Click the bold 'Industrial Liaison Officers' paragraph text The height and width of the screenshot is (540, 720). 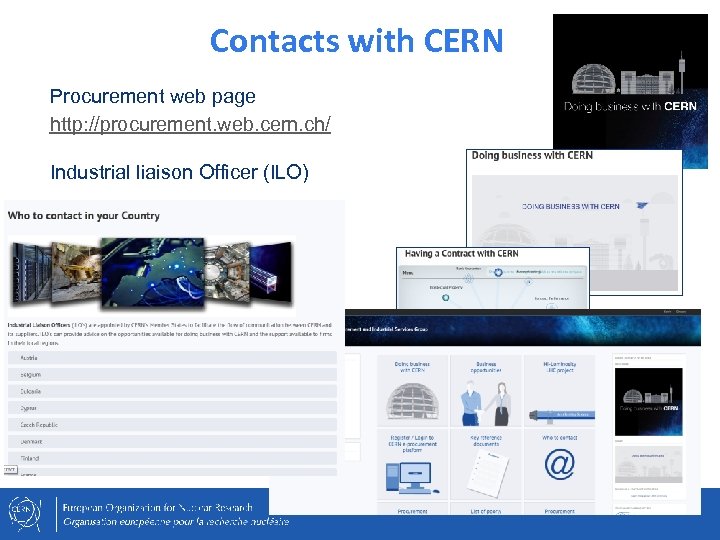39,325
